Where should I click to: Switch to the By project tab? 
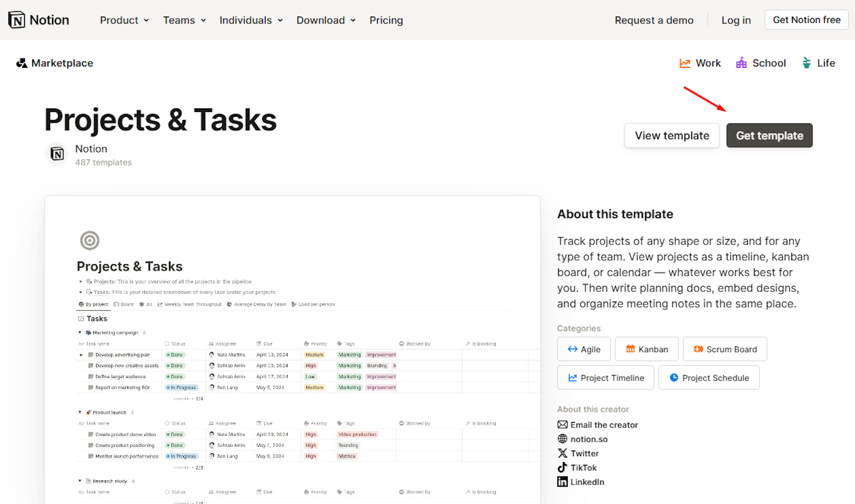[x=94, y=304]
